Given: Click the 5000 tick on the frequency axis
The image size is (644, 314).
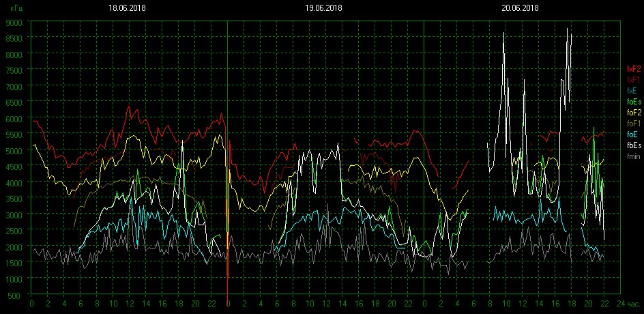Looking at the screenshot, I should [x=14, y=151].
